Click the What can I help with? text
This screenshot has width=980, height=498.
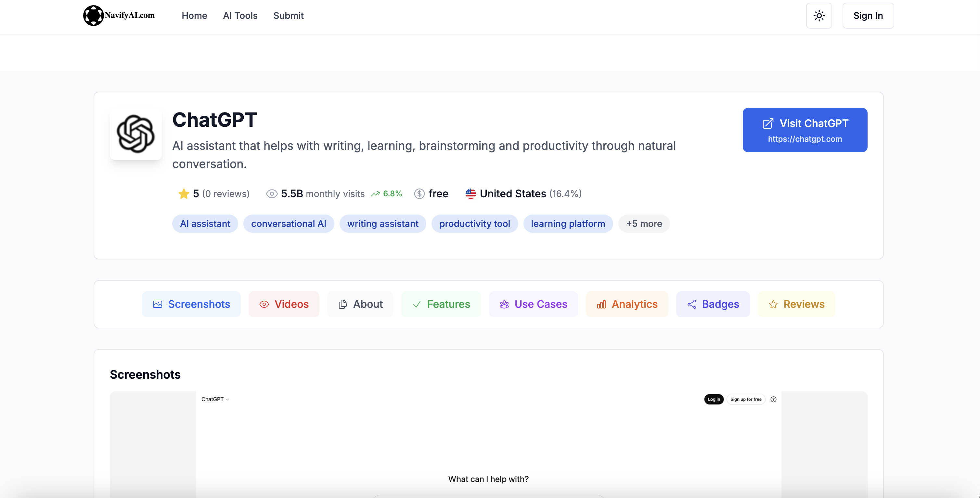coord(488,479)
